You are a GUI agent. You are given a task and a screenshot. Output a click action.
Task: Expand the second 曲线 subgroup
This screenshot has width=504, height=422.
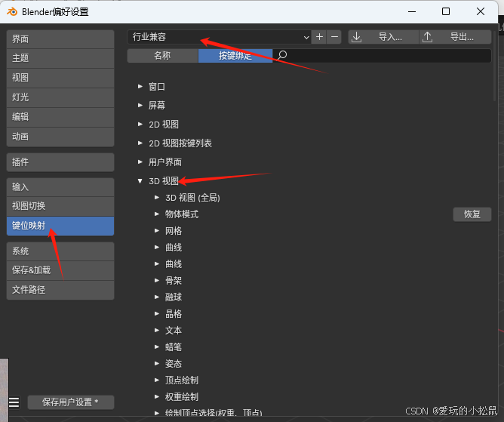point(157,263)
